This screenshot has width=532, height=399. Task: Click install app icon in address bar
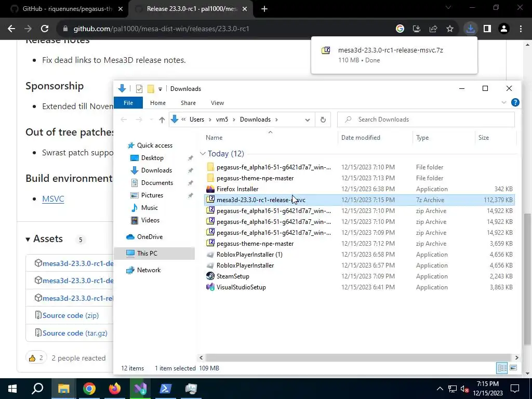417,29
